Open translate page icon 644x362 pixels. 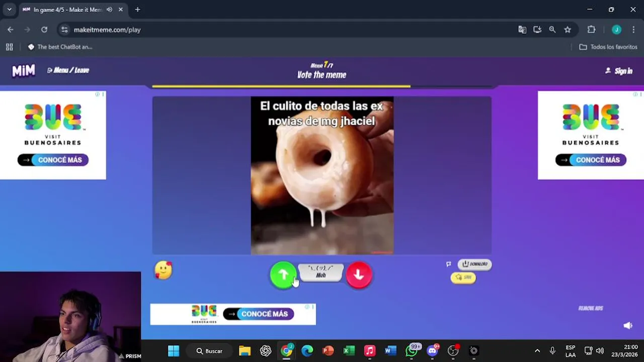(x=522, y=30)
